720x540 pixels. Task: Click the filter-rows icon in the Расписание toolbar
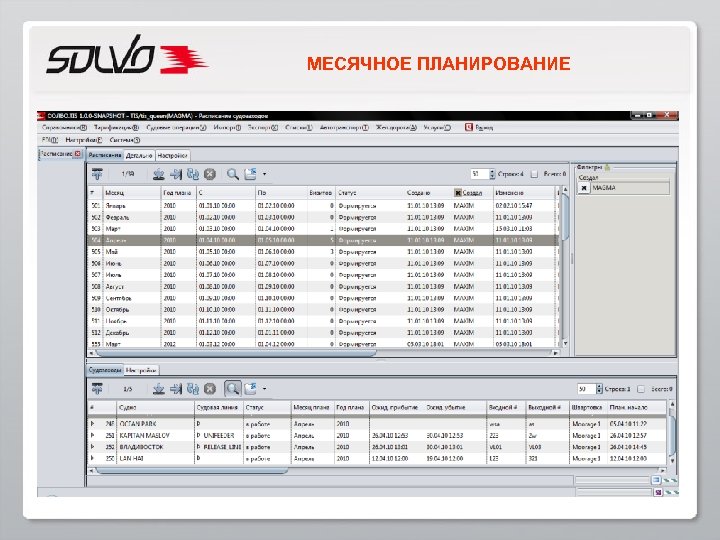click(97, 174)
